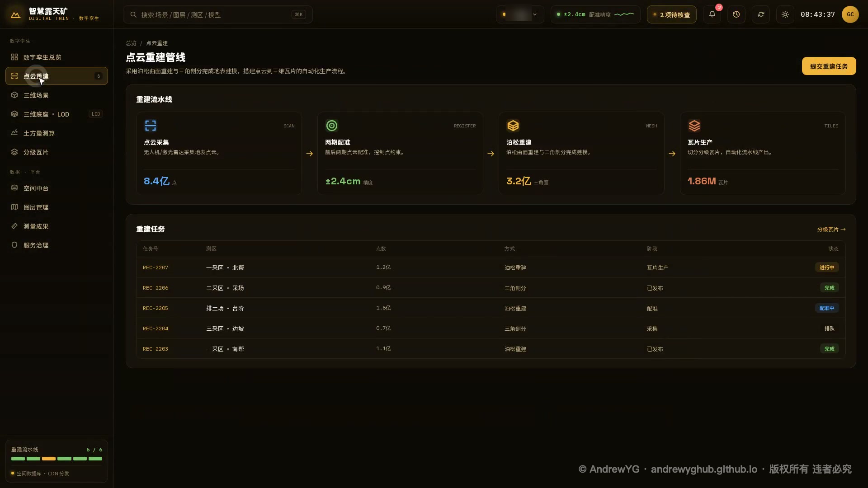Click the target icon on 两期配准 card
This screenshot has height=488, width=868.
(x=332, y=125)
